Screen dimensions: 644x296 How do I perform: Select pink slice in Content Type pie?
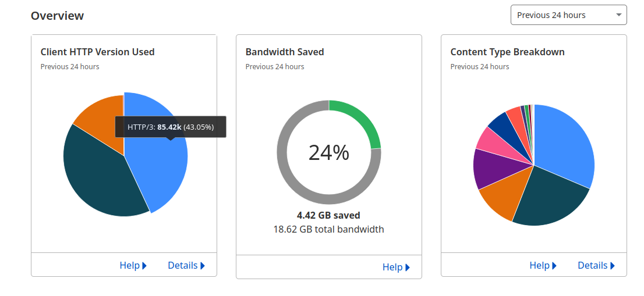click(x=488, y=140)
